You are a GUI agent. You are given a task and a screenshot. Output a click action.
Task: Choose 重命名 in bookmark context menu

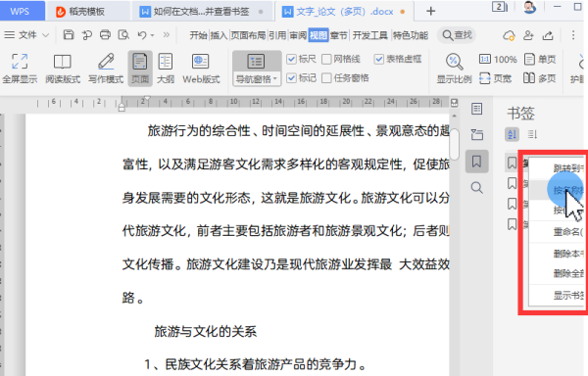click(x=567, y=232)
